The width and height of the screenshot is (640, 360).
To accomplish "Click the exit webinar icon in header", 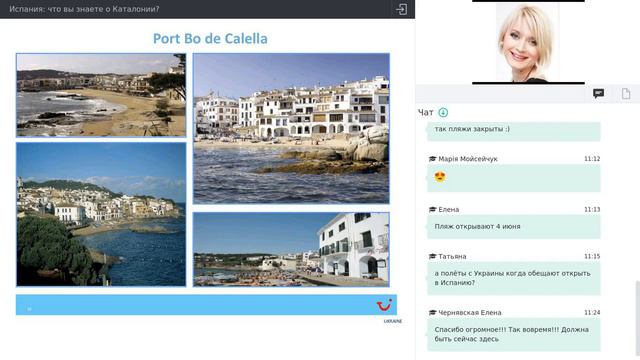I will tap(401, 9).
